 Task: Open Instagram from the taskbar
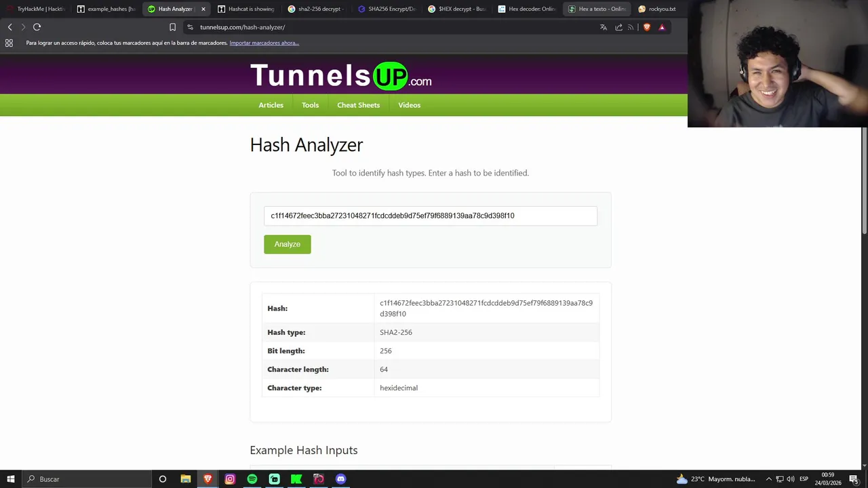tap(230, 479)
